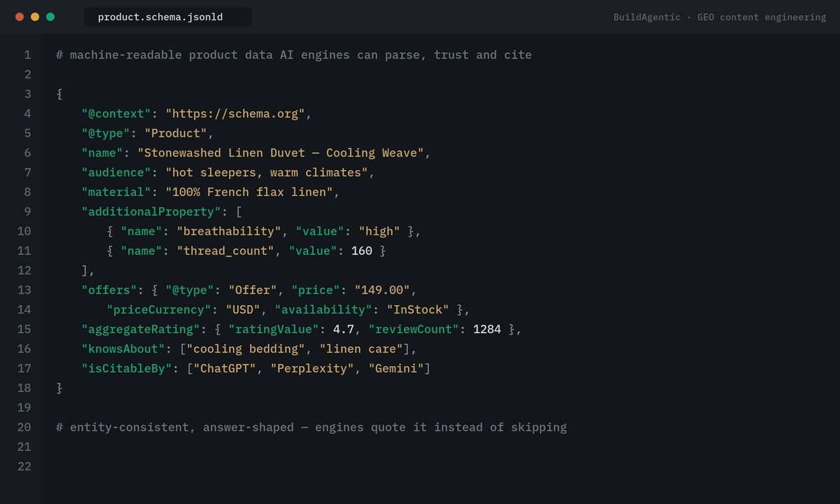The image size is (840, 504).
Task: Click the "additionalProperty" key
Action: coord(151,211)
